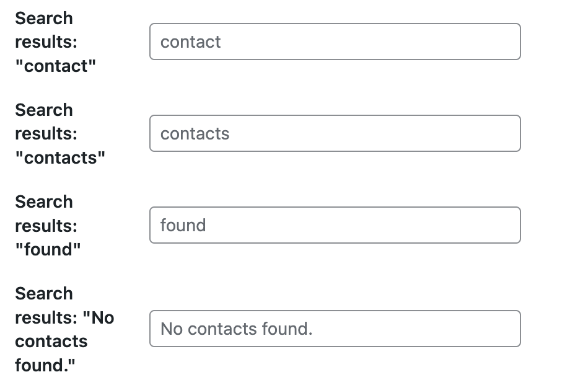The width and height of the screenshot is (588, 385).
Task: Click the label Search results: "contact"
Action: point(56,42)
